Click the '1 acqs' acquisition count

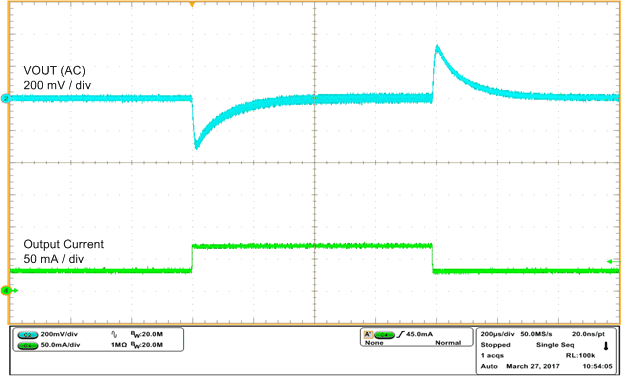click(x=492, y=356)
